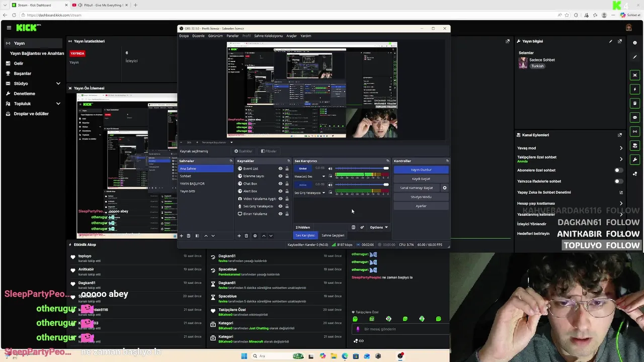
Task: Move scene down in Sahneler panel
Action: 213,236
